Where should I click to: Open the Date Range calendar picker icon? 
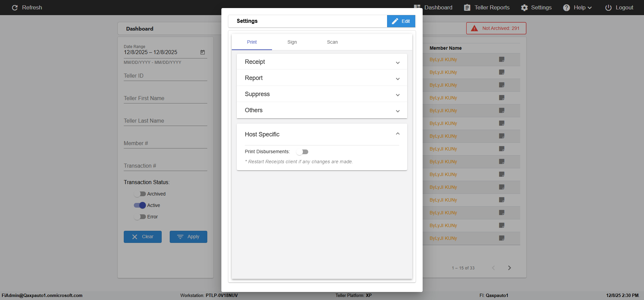coord(203,52)
